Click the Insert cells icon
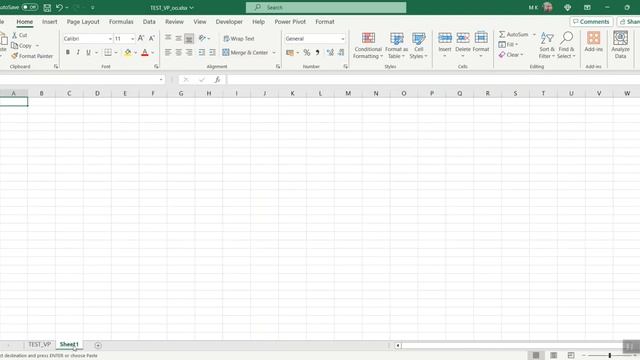The image size is (640, 360). 445,38
